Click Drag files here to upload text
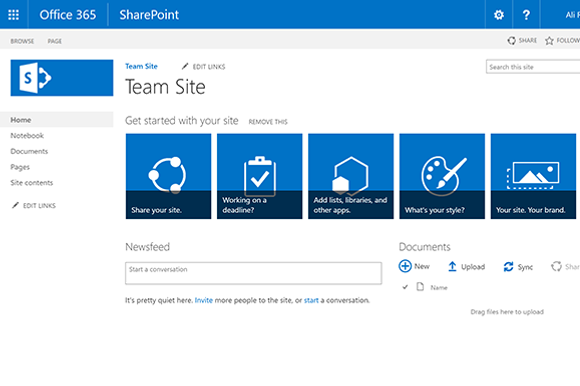Screen dimensions: 580x386 click(x=507, y=312)
